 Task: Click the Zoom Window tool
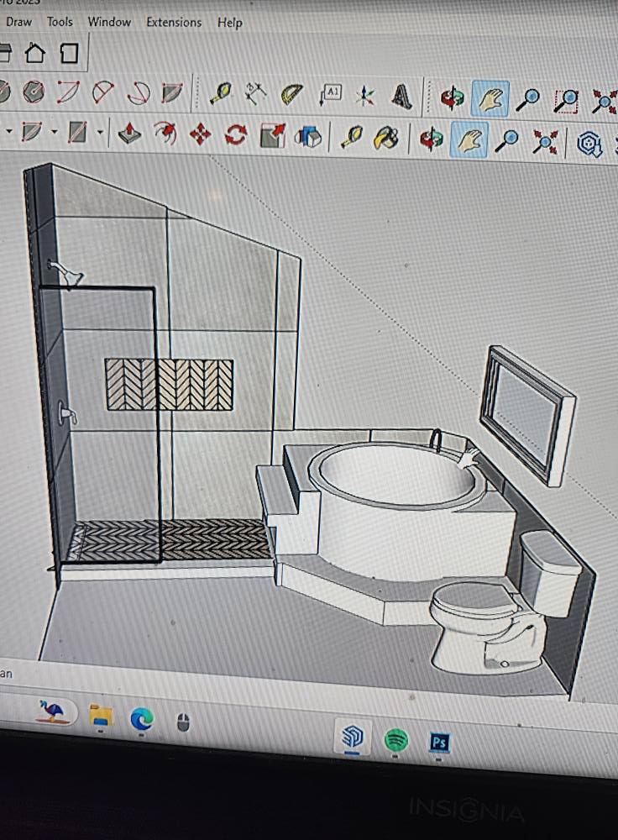(568, 99)
